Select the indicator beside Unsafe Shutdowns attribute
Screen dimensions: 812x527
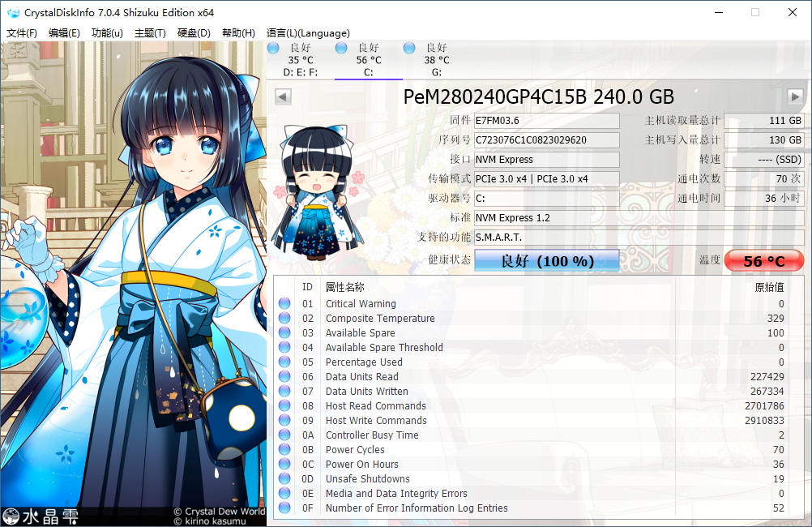(284, 478)
